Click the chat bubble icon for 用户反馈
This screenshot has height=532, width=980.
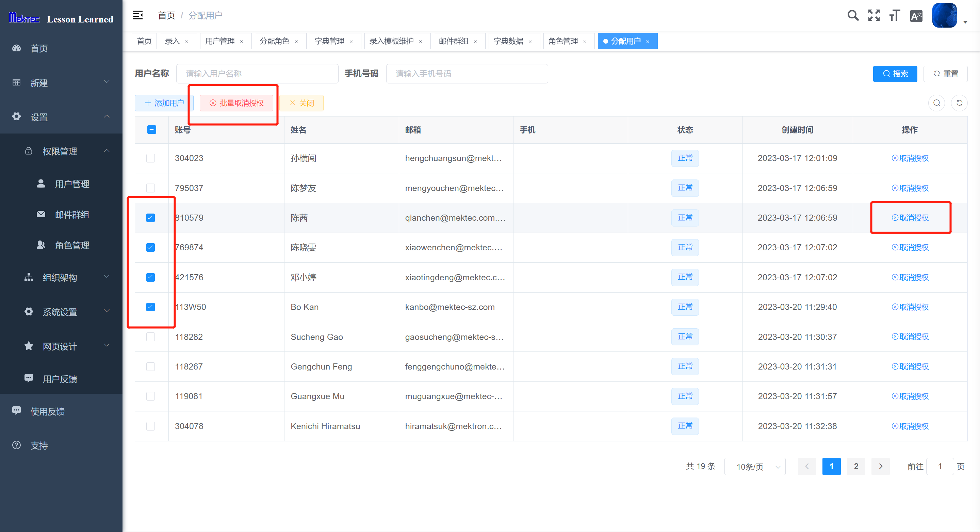click(x=29, y=378)
